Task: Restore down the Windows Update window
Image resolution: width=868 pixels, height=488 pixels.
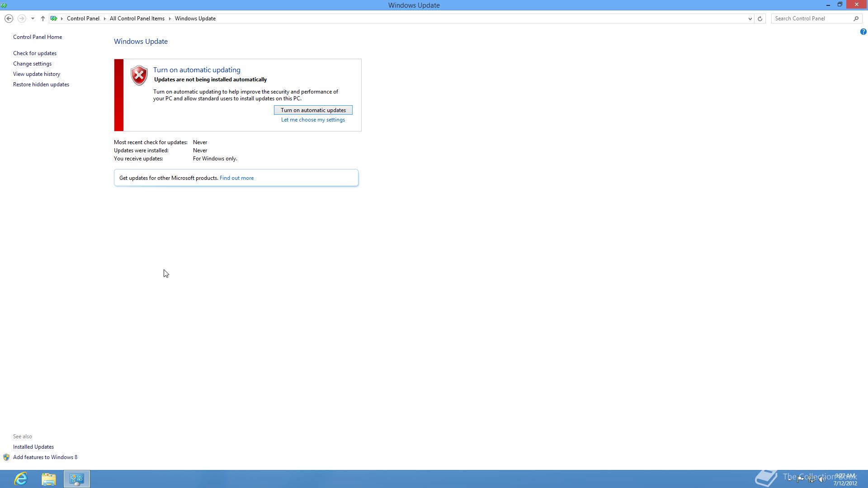Action: (840, 5)
